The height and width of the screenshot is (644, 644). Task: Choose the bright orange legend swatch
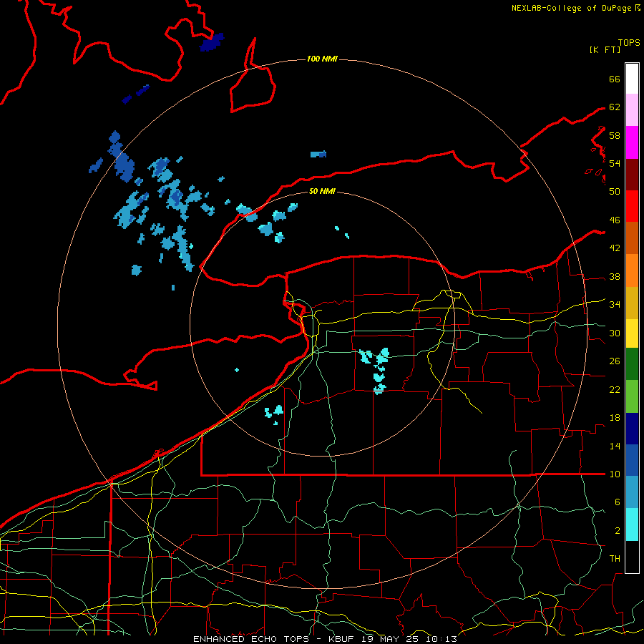click(632, 270)
